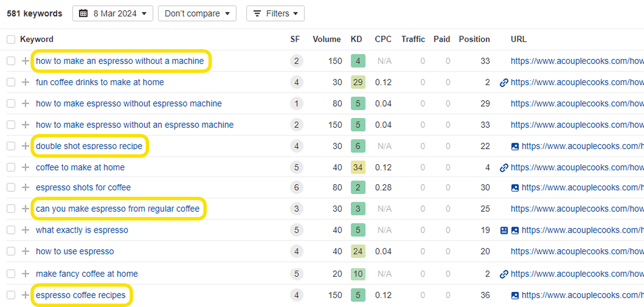Screen dimensions: 644x307
Task: Tick checkbox for "espresso coffee recipes" row
Action: 11,295
